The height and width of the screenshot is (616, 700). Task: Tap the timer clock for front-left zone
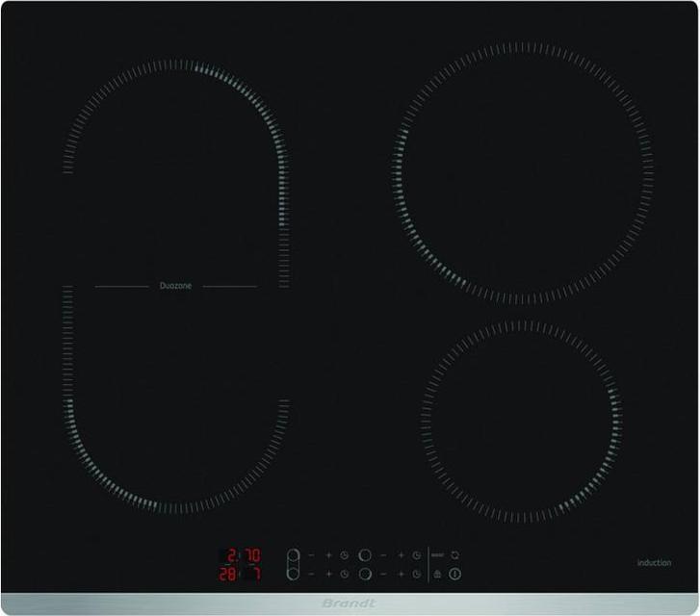click(x=344, y=574)
